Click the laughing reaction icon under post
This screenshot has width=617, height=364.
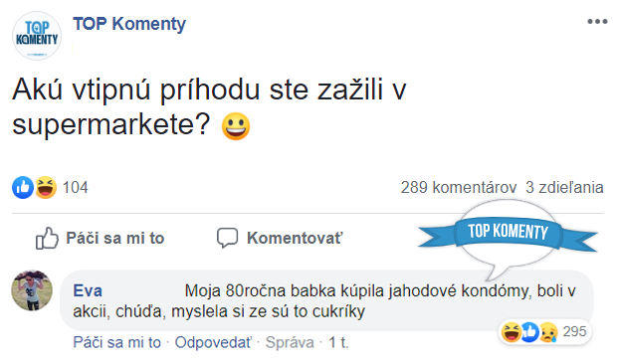(46, 187)
